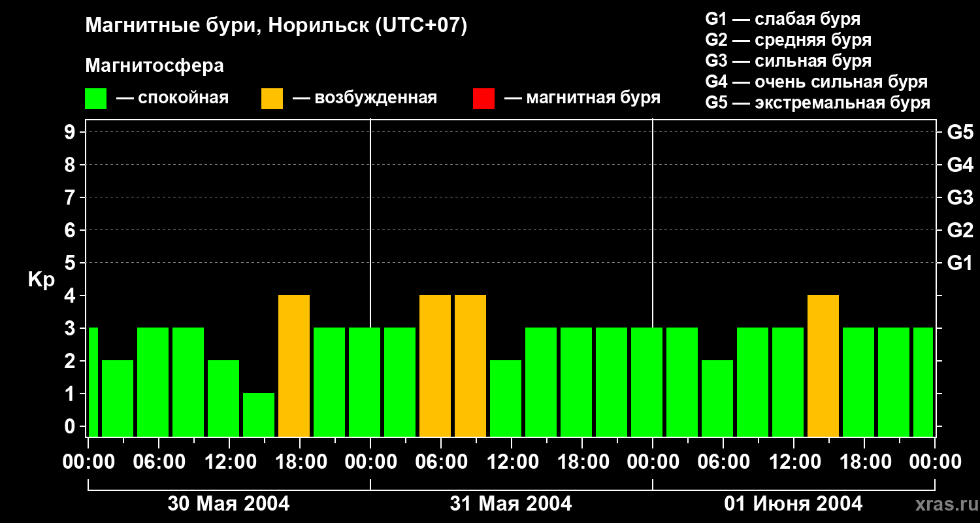
Task: Click the '00:00' label between 31 Мая and 01 Июня
Action: 652,462
